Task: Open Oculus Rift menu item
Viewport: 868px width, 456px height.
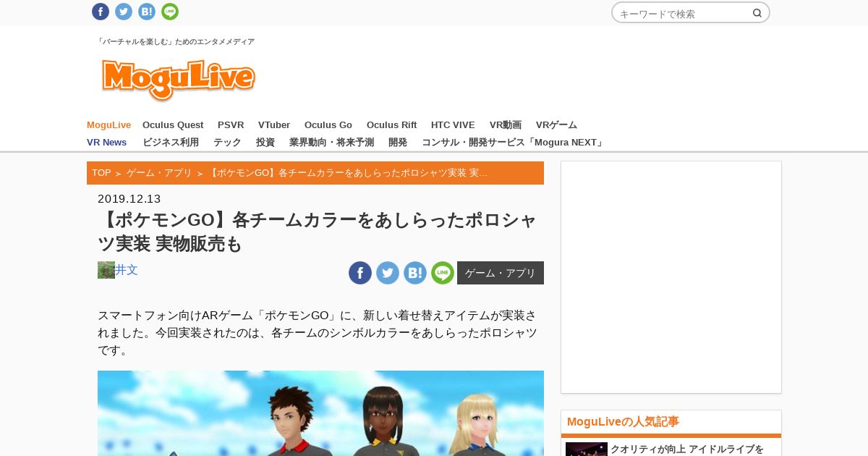Action: point(391,125)
